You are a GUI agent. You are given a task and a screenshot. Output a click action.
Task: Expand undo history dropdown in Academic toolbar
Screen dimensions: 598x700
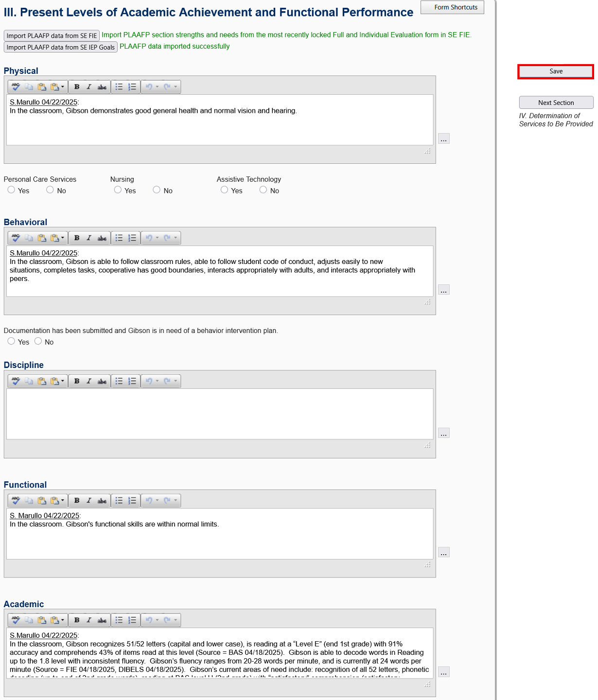[x=157, y=620]
